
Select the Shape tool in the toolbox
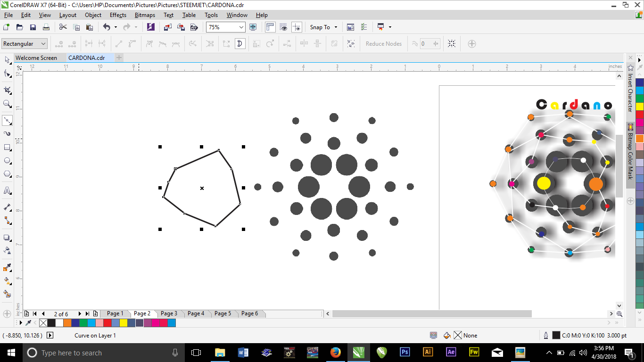click(x=7, y=74)
